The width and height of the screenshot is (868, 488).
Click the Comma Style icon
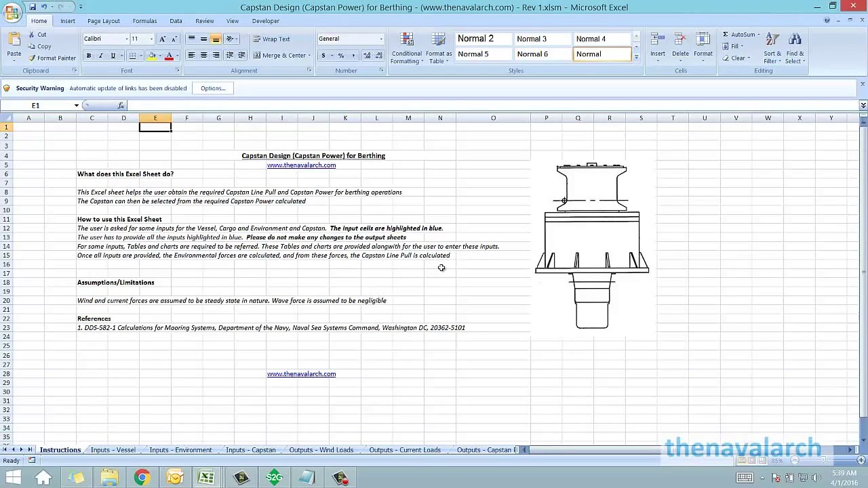point(353,56)
